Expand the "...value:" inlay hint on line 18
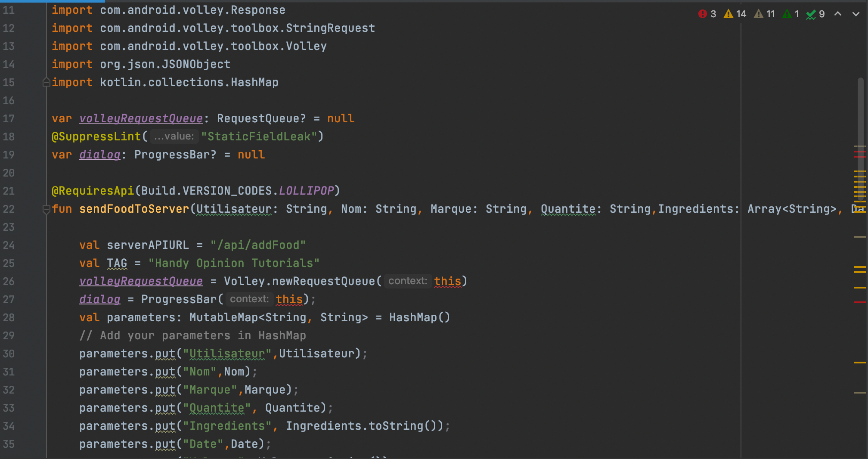This screenshot has width=868, height=459. tap(174, 136)
